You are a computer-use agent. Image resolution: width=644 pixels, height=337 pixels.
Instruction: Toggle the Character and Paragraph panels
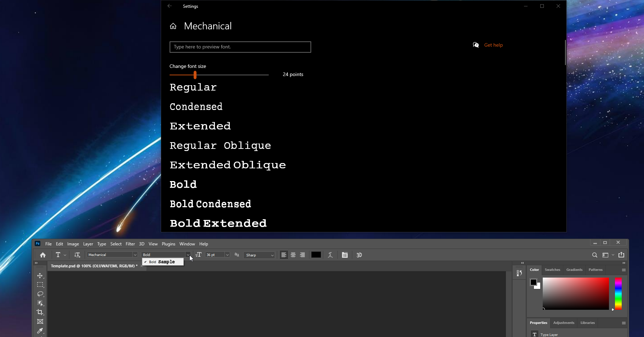pos(344,255)
